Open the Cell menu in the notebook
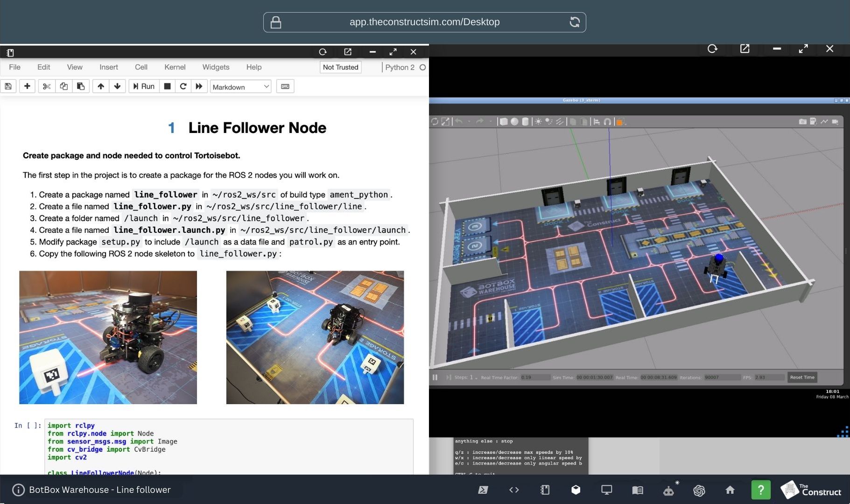The width and height of the screenshot is (850, 504). tap(141, 67)
